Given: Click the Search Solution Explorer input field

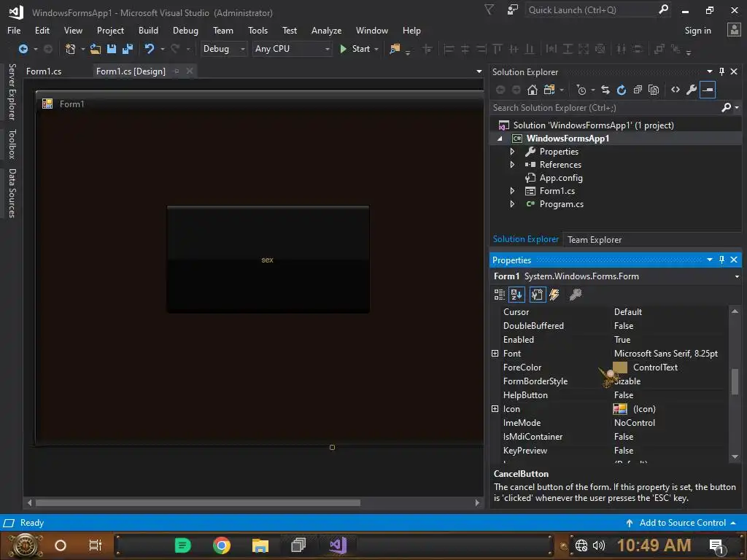Looking at the screenshot, I should coord(605,108).
